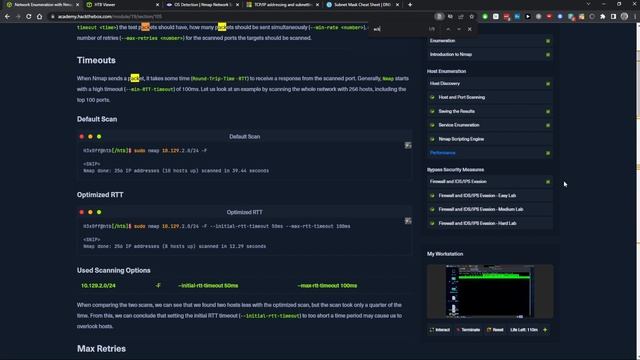This screenshot has width=640, height=360.
Task: Extend workstation life with plus icon
Action: (x=545, y=329)
